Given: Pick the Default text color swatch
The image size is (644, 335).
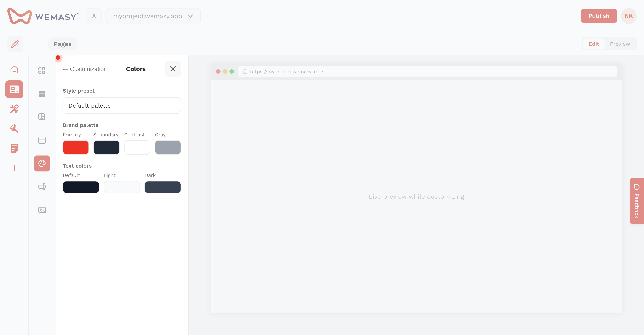Looking at the screenshot, I should click(x=81, y=187).
